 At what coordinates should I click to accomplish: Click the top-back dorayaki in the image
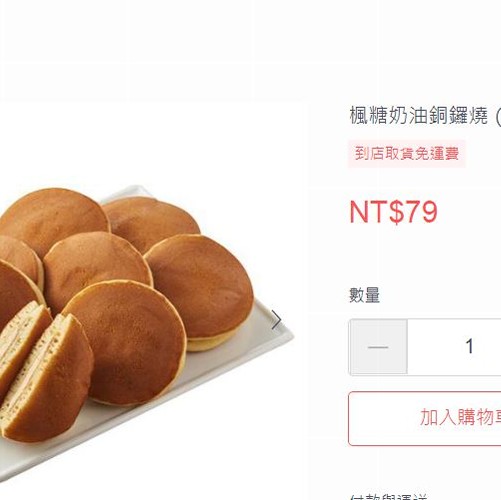coord(152,223)
